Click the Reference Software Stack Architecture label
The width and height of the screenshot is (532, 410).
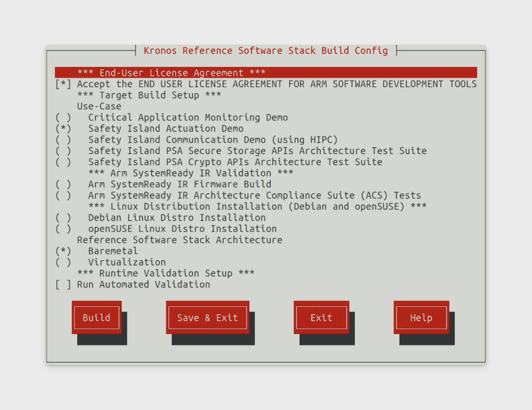point(180,240)
